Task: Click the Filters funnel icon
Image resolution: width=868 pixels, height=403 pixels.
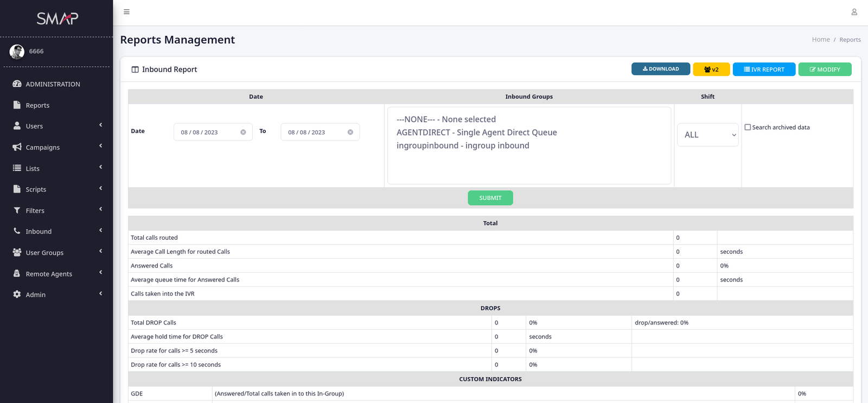Action: click(x=17, y=210)
